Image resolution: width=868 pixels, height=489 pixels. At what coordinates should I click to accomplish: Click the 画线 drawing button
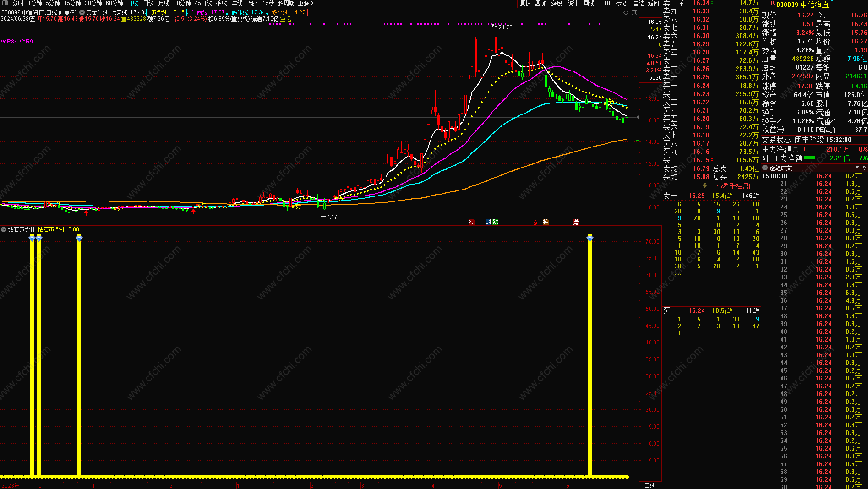(x=589, y=3)
